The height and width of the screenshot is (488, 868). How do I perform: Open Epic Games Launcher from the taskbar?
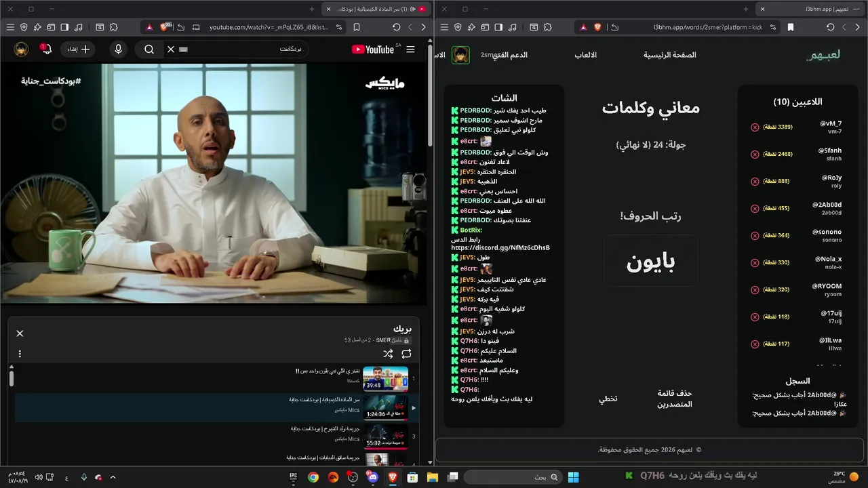click(294, 477)
